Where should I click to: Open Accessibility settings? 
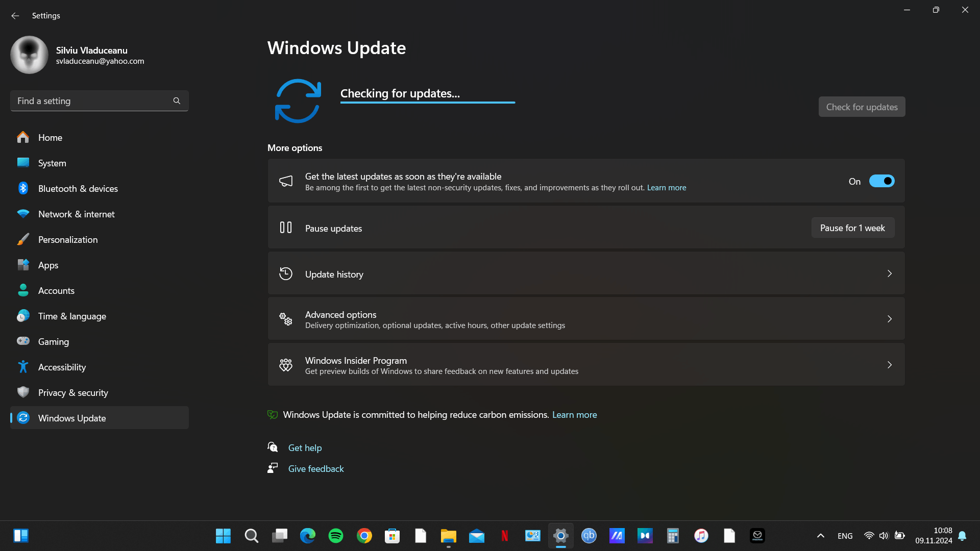[100, 367]
